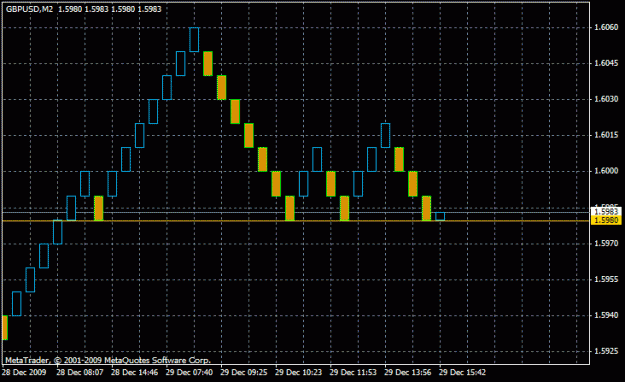Image resolution: width=625 pixels, height=382 pixels.
Task: Click the 1.6060 price axis label
Action: (606, 27)
